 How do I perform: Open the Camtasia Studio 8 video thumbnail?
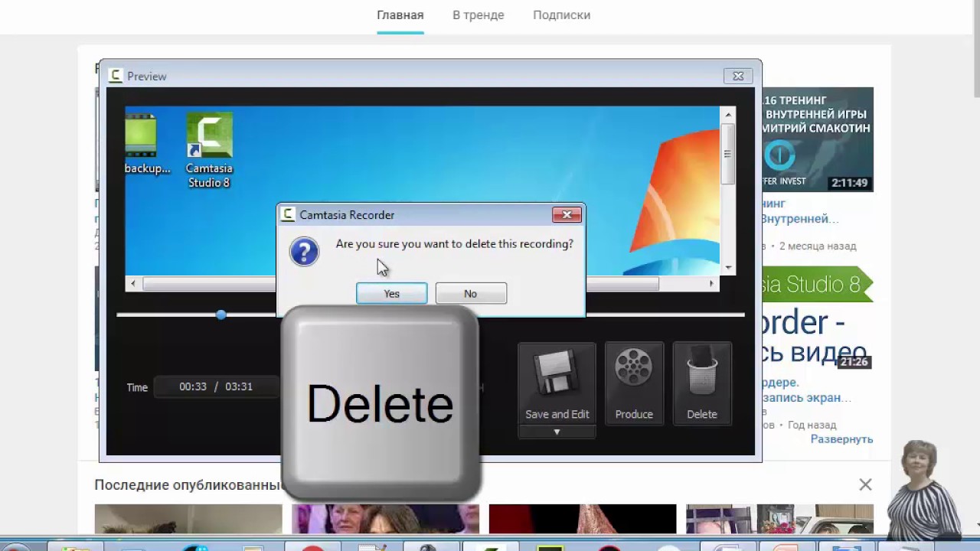818,318
